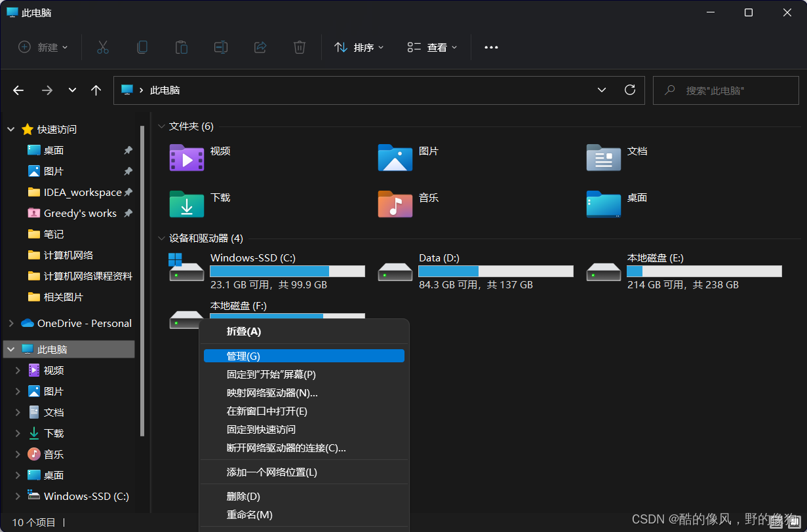Choose 管理(G) in context menu
The image size is (807, 532).
(304, 356)
